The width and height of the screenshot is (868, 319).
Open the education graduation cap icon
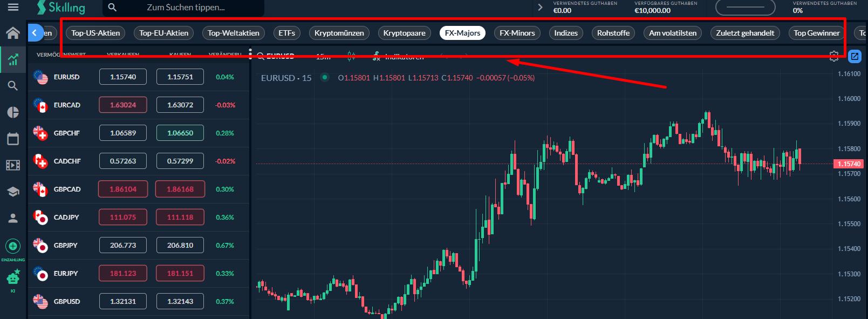tap(13, 192)
